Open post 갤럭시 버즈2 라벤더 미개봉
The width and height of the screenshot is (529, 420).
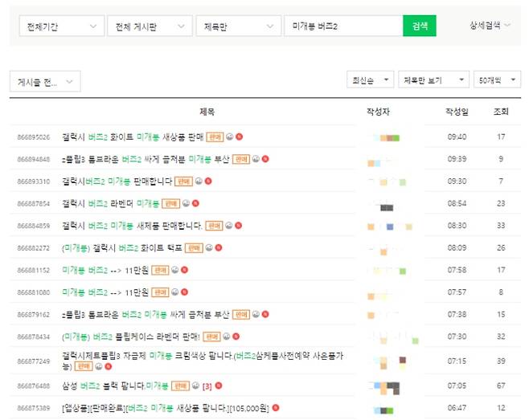pos(110,203)
